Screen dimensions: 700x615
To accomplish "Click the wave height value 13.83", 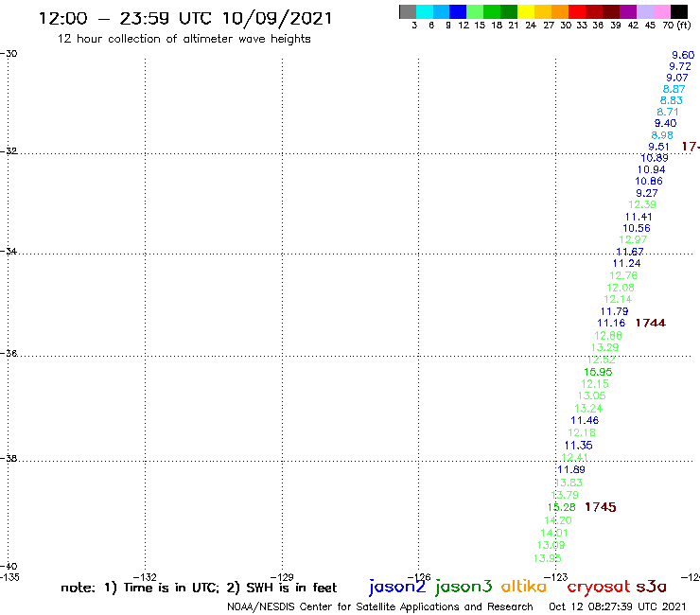I will tap(569, 483).
